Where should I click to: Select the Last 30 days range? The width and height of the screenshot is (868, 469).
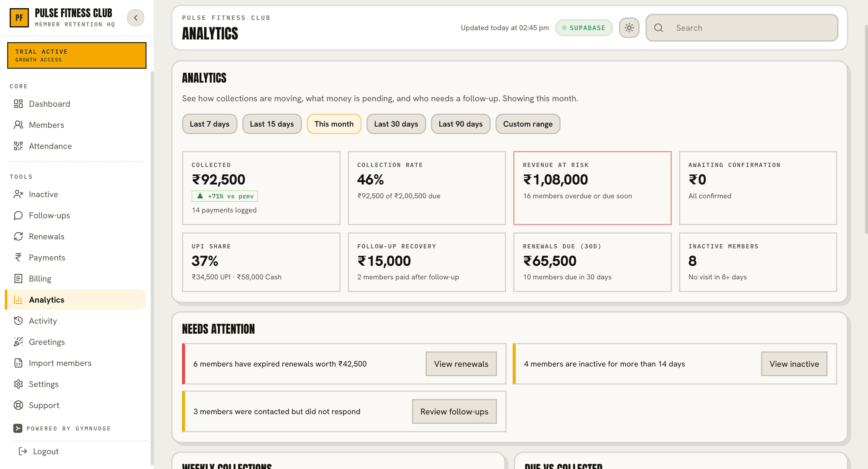click(x=396, y=124)
